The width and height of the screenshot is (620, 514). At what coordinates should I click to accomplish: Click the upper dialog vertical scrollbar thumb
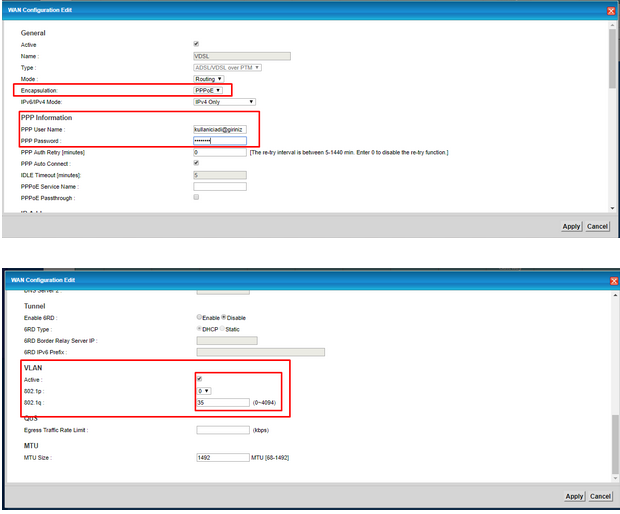[612, 59]
